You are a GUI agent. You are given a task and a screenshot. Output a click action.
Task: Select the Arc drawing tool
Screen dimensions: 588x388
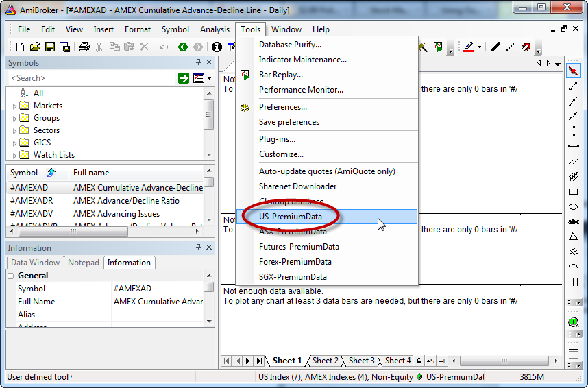click(574, 267)
